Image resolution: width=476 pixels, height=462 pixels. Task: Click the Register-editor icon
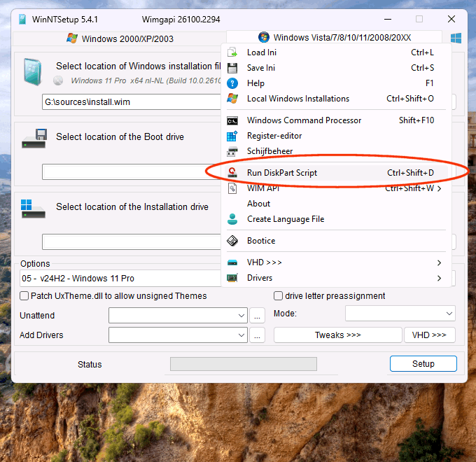pos(232,136)
